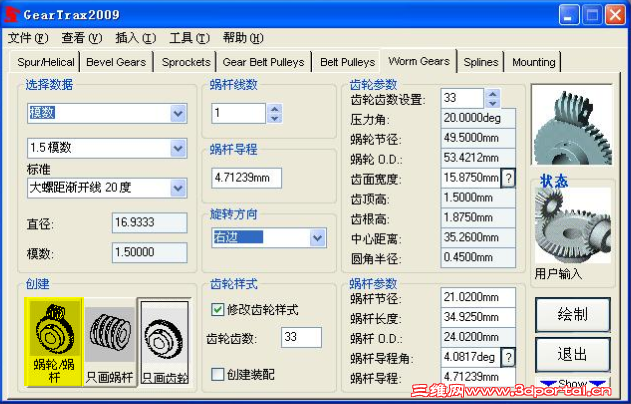631x404 pixels.
Task: Click the 齿轮齿数 33 field in 齿轮样式
Action: click(x=301, y=337)
